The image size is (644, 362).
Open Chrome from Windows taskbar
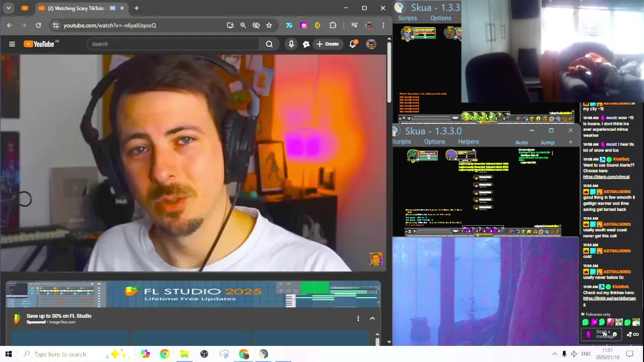(165, 354)
